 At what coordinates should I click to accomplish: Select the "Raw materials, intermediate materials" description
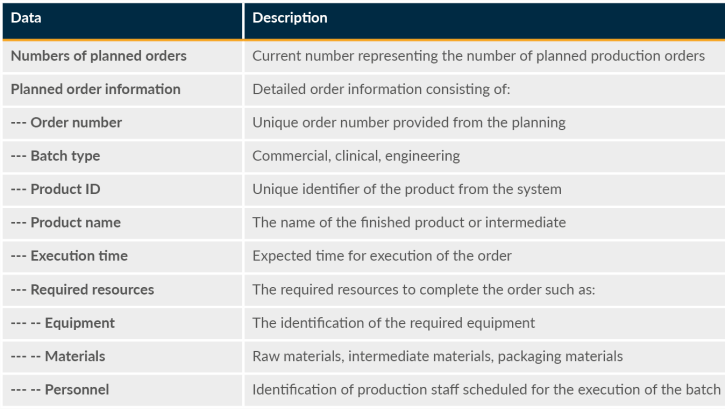click(437, 356)
